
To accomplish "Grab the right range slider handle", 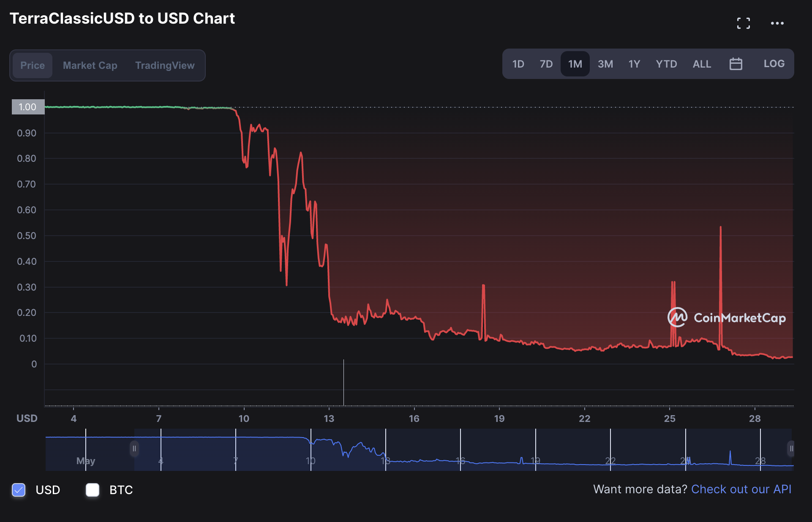I will point(791,449).
